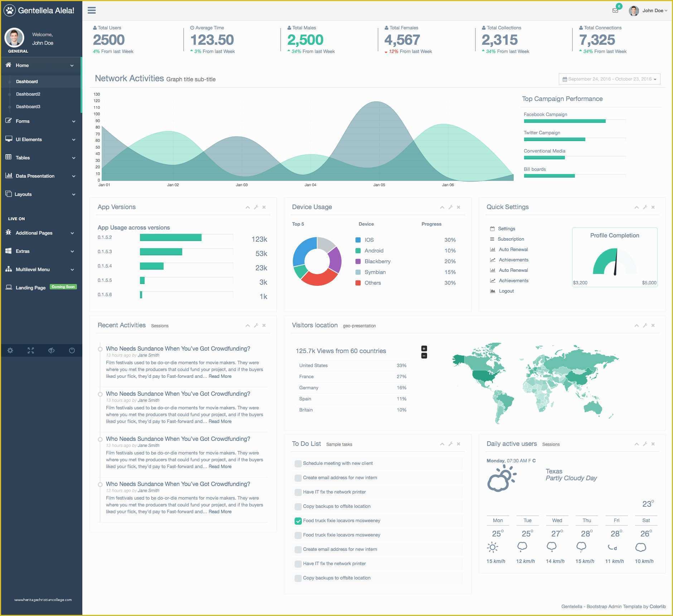673x616 pixels.
Task: Expand the Forms sidebar menu
Action: coord(41,121)
